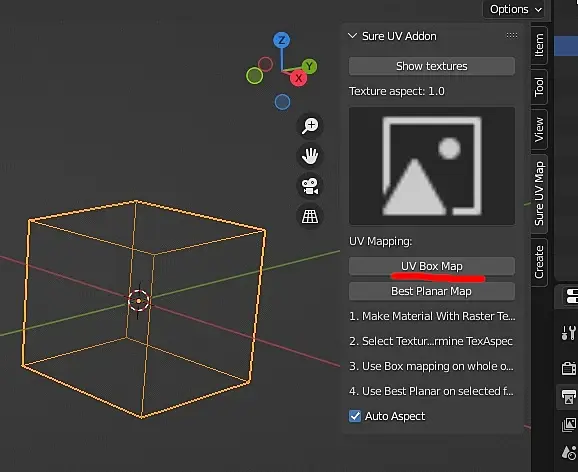Toggle the Auto Aspect checkbox
578x472 pixels.
click(x=355, y=416)
